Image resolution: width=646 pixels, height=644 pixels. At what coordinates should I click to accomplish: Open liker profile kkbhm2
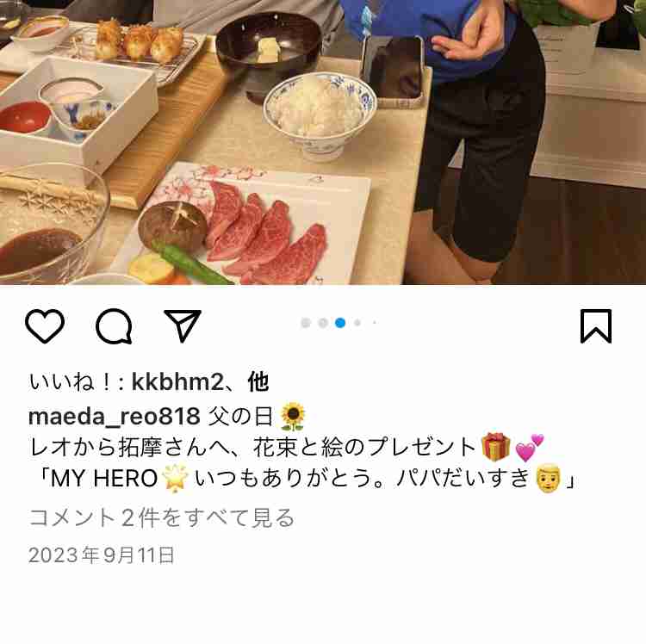click(177, 382)
